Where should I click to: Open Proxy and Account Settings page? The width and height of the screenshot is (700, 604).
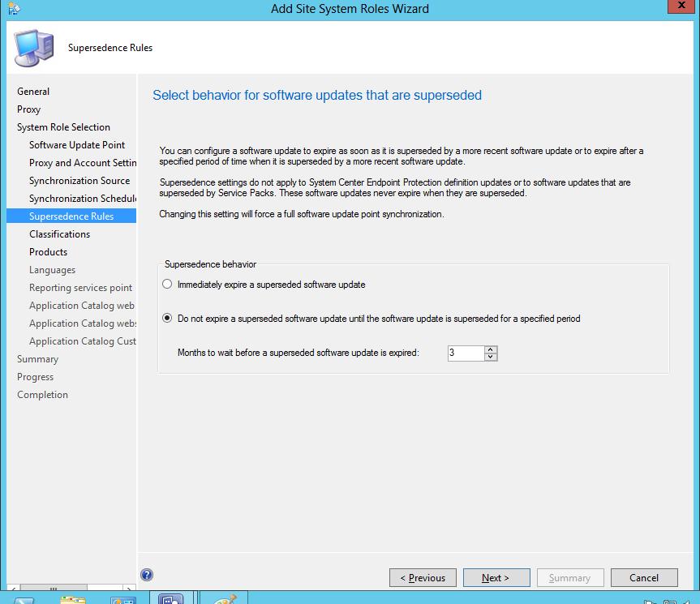pos(83,163)
